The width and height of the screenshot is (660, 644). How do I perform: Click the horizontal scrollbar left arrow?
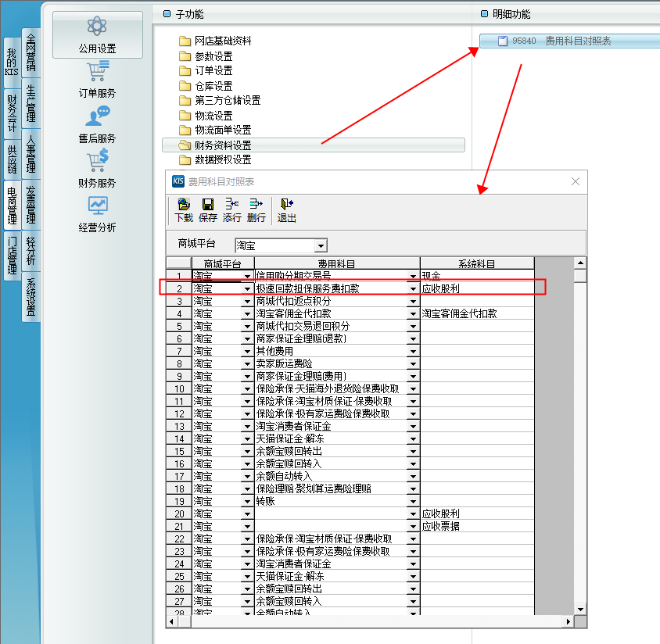pyautogui.click(x=172, y=621)
